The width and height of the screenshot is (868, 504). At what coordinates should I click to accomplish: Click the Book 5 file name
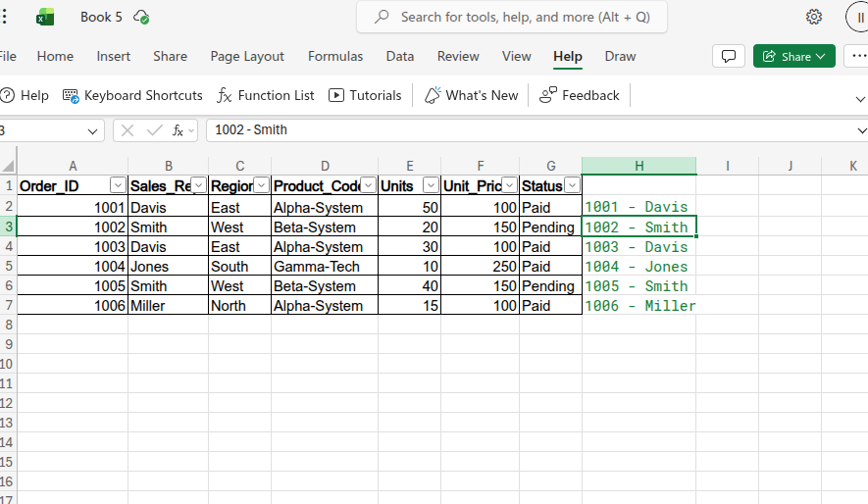tap(101, 17)
